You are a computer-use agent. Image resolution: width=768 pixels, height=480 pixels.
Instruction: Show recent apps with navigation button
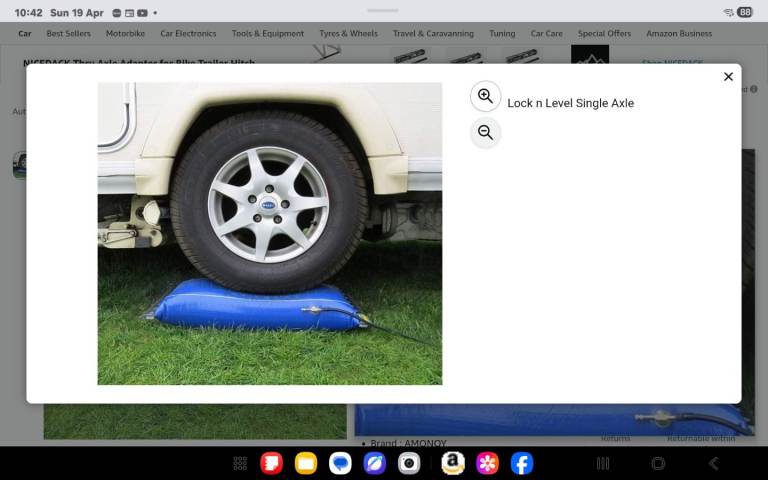(x=602, y=463)
